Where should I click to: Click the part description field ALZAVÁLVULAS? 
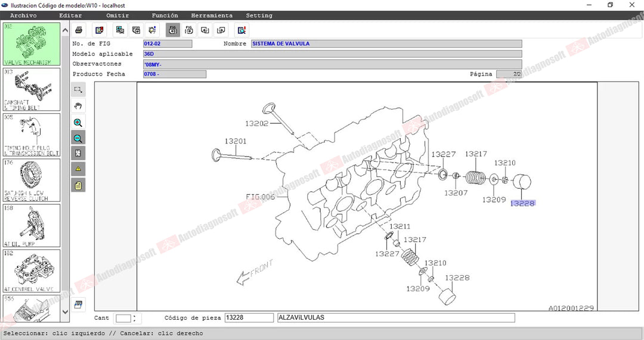(396, 317)
